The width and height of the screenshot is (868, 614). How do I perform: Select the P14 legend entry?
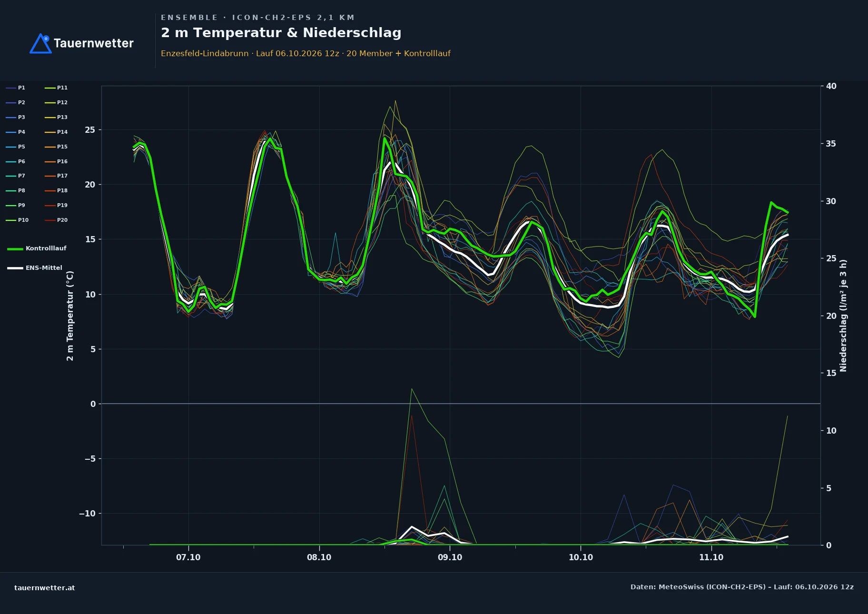coord(56,132)
